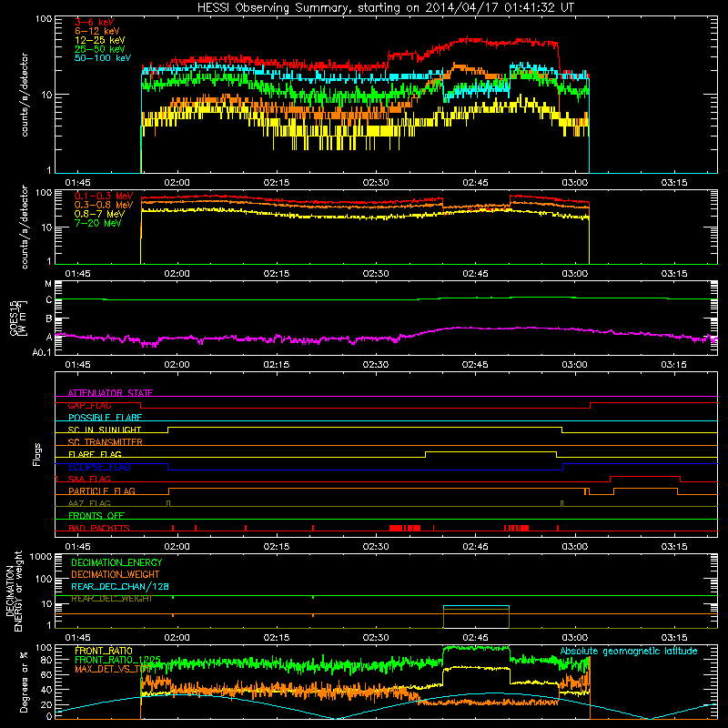Click the HESSI Observing Summary title text
The height and width of the screenshot is (728, 728).
pos(386,8)
